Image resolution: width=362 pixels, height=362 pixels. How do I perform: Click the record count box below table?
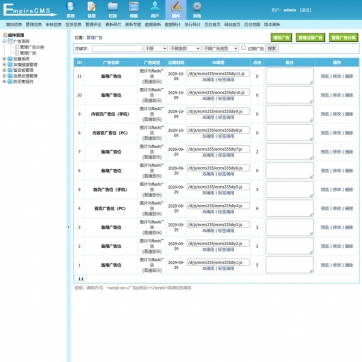pyautogui.click(x=81, y=279)
